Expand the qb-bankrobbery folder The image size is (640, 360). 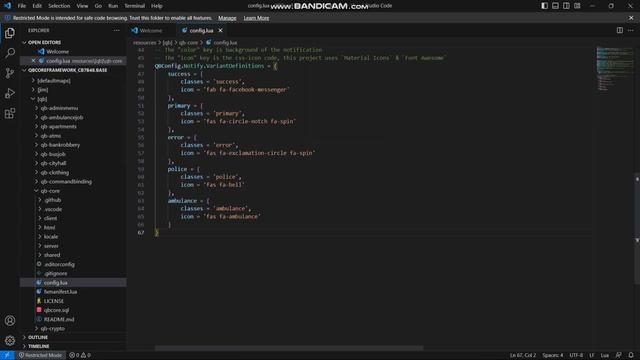(60, 145)
